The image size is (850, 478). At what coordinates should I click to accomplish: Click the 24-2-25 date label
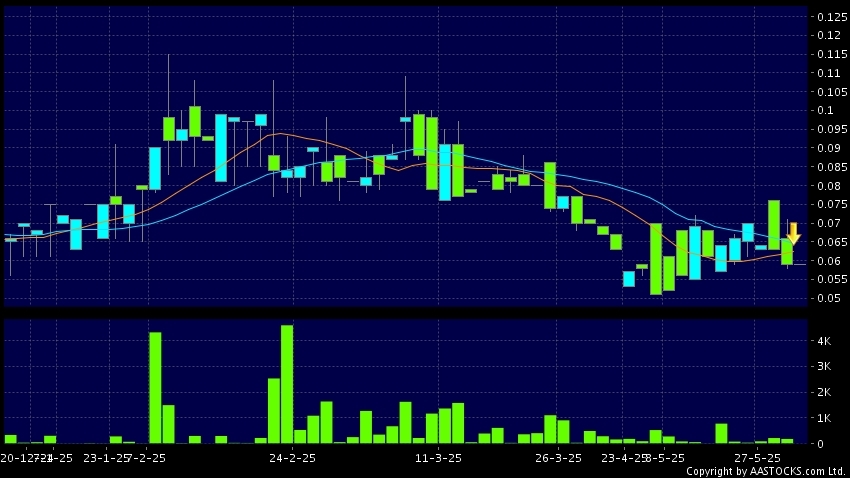(x=292, y=458)
